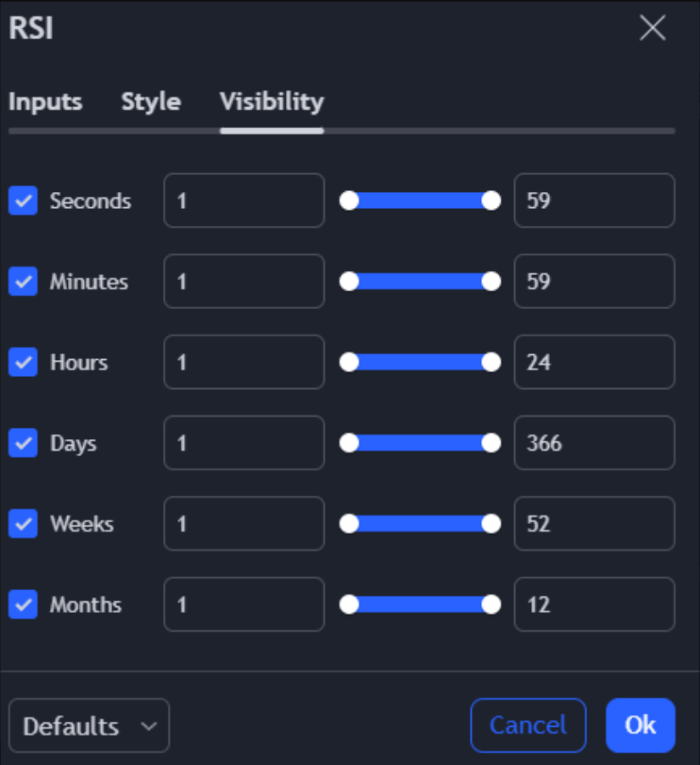Viewport: 700px width, 765px height.
Task: Uncheck the Weeks checkbox
Action: point(23,524)
